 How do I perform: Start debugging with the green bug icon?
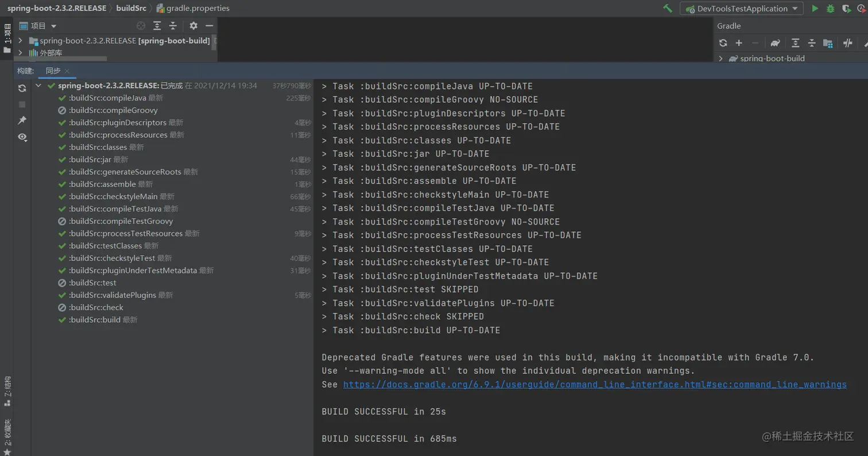pos(830,9)
